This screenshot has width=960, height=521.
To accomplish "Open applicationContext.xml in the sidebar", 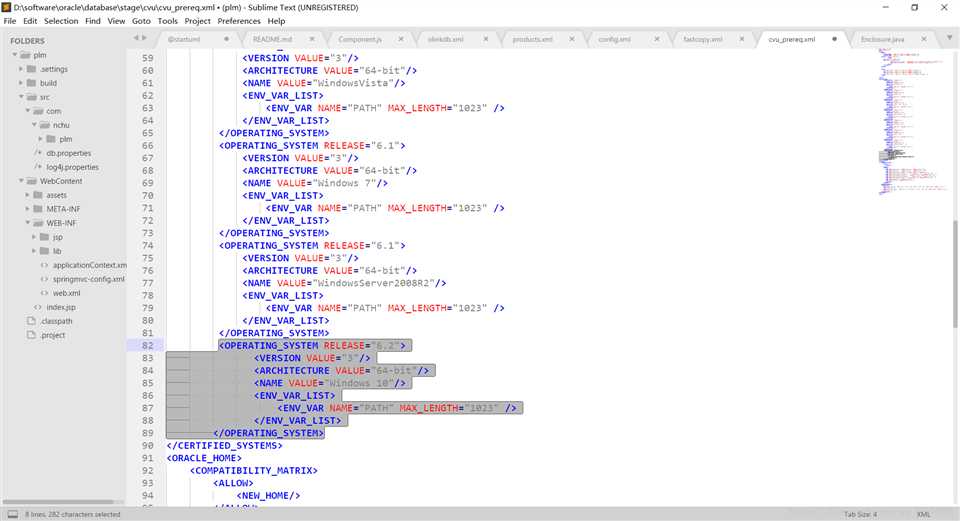I will pyautogui.click(x=89, y=265).
